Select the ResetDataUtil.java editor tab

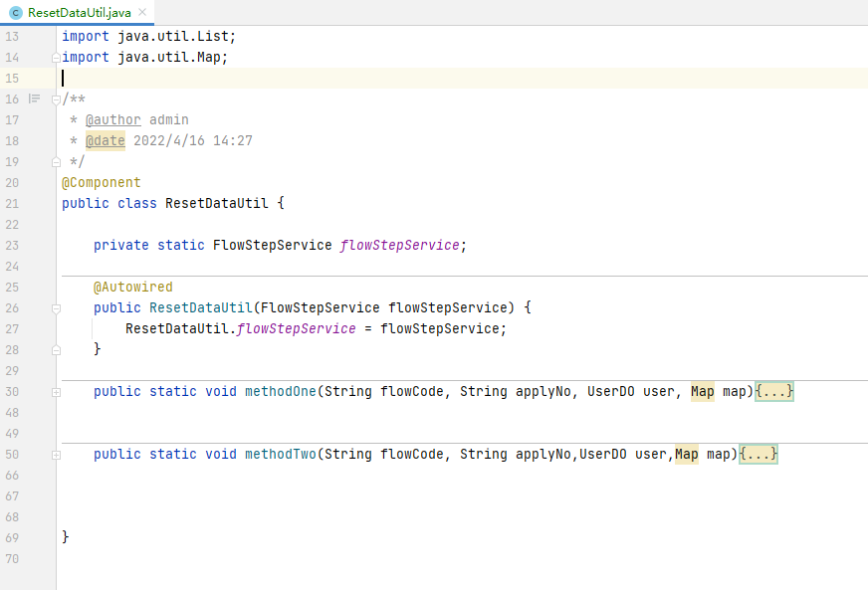click(77, 12)
